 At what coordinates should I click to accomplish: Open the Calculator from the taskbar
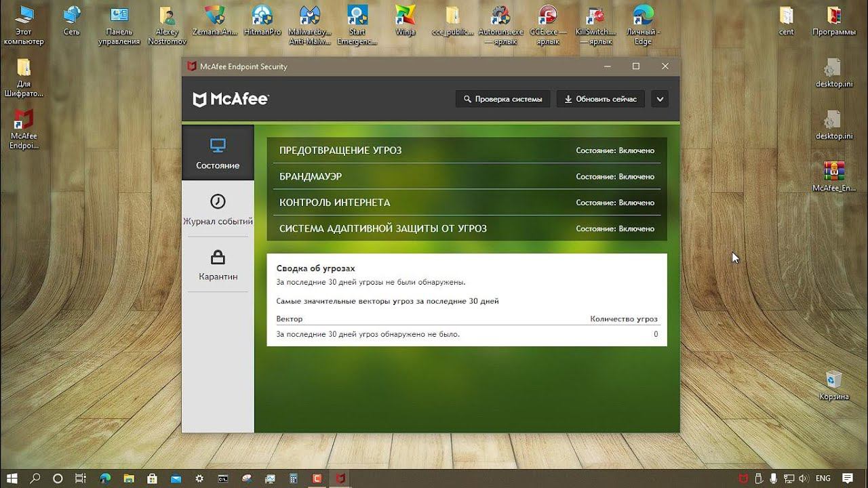pos(294,478)
